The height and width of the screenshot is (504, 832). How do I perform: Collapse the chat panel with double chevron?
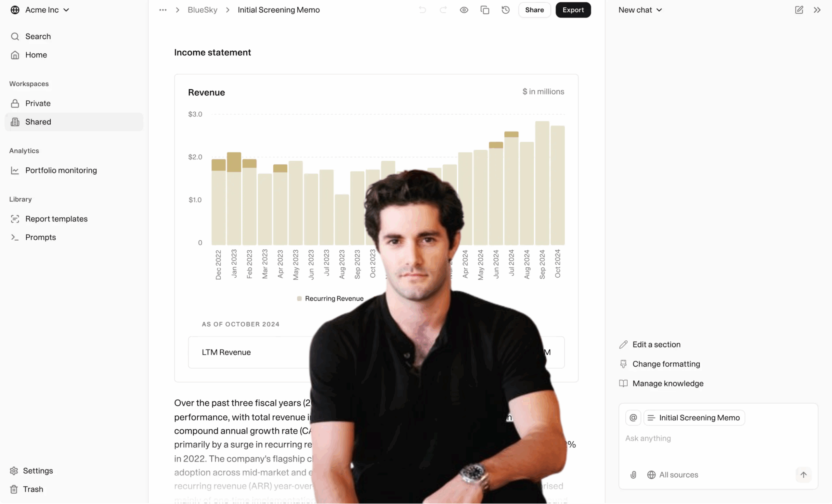pyautogui.click(x=817, y=10)
